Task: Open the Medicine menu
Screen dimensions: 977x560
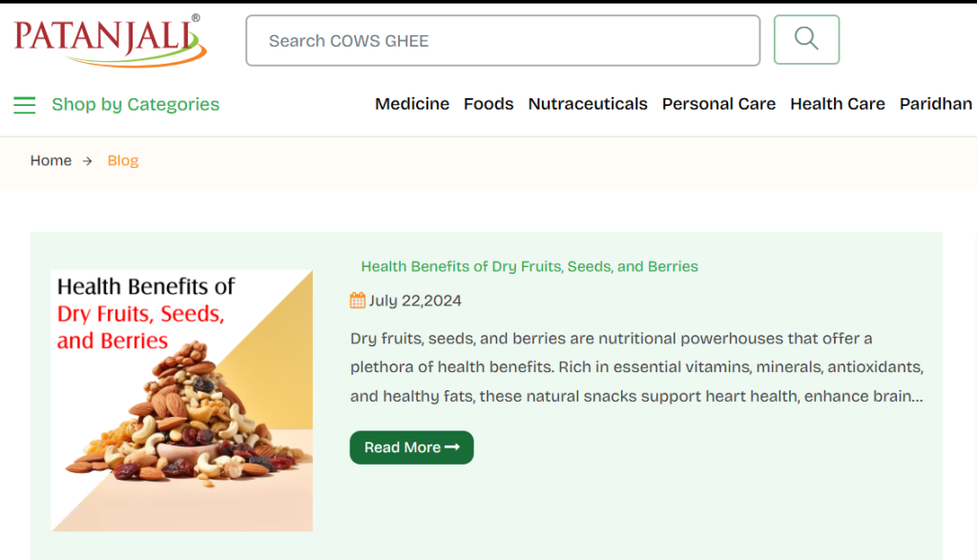Action: coord(411,104)
